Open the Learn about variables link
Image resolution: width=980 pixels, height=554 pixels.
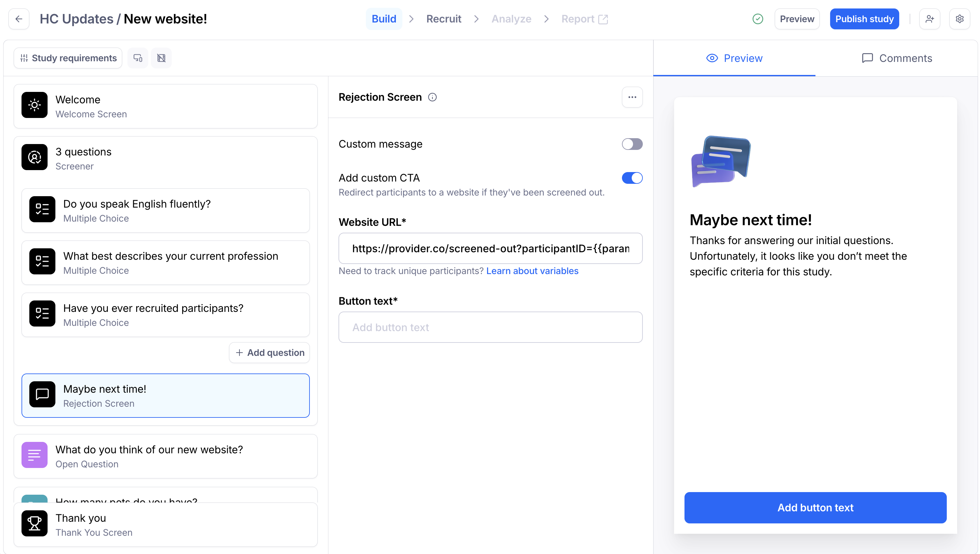tap(532, 271)
